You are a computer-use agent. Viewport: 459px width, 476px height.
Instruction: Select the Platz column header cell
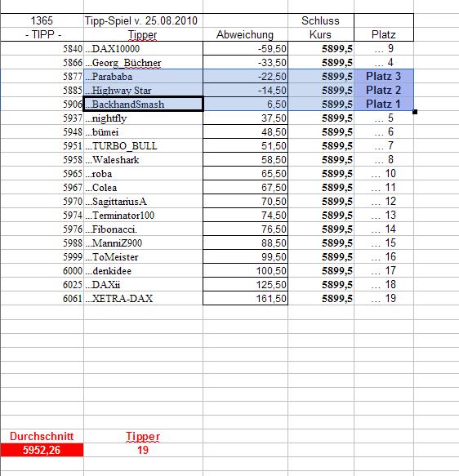tap(384, 34)
